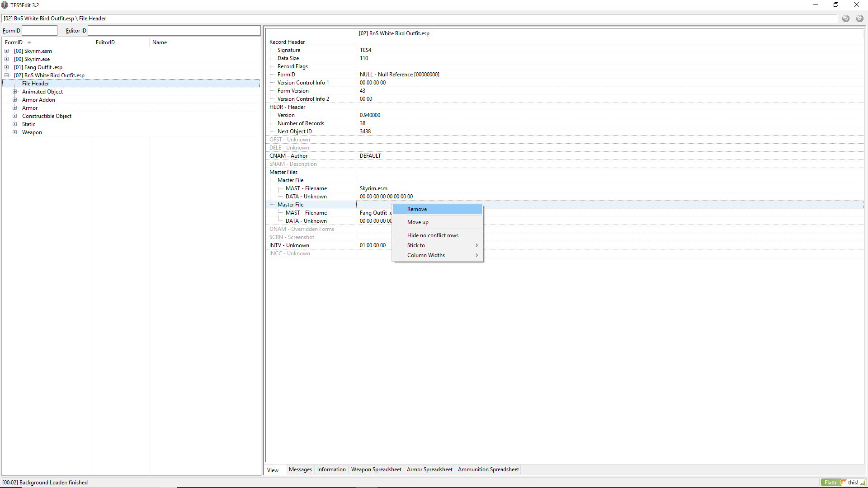Select the Static tree item label
This screenshot has height=488, width=868.
28,124
